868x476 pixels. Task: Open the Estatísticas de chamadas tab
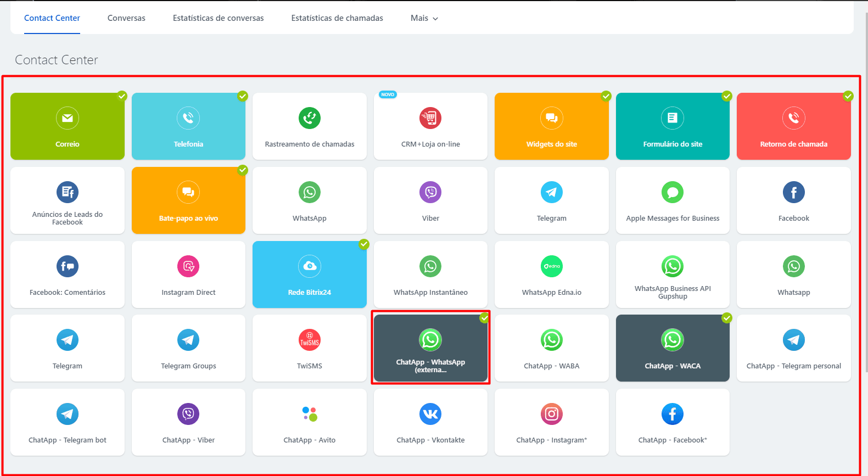click(x=337, y=18)
